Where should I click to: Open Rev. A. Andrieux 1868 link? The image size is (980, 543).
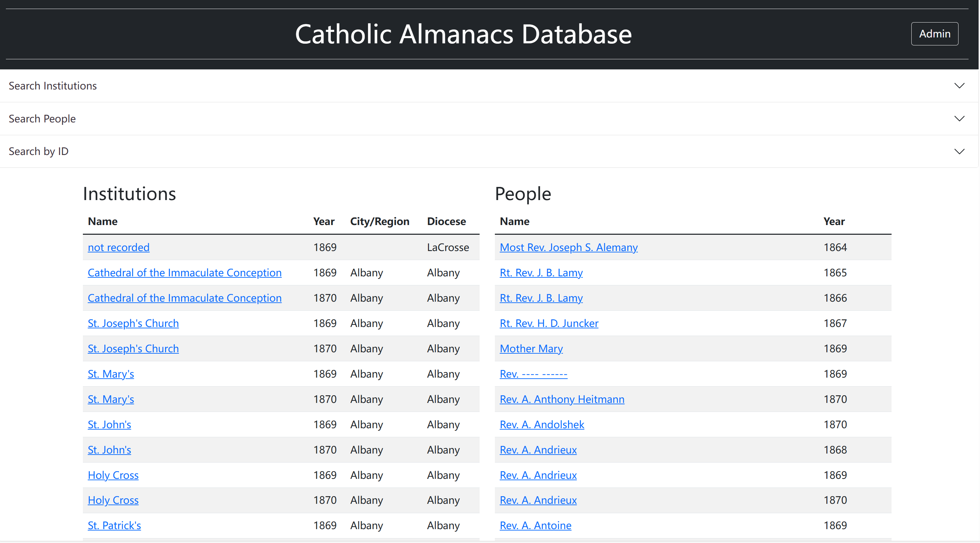538,450
